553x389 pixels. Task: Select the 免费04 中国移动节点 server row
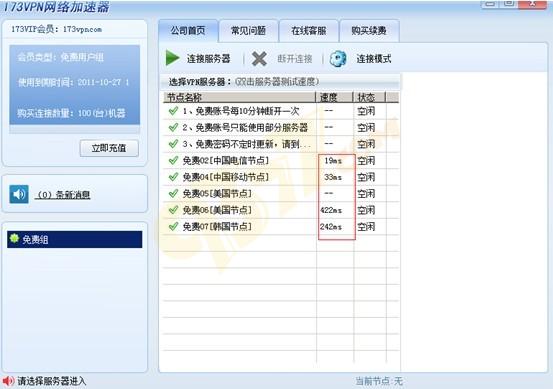(x=281, y=177)
